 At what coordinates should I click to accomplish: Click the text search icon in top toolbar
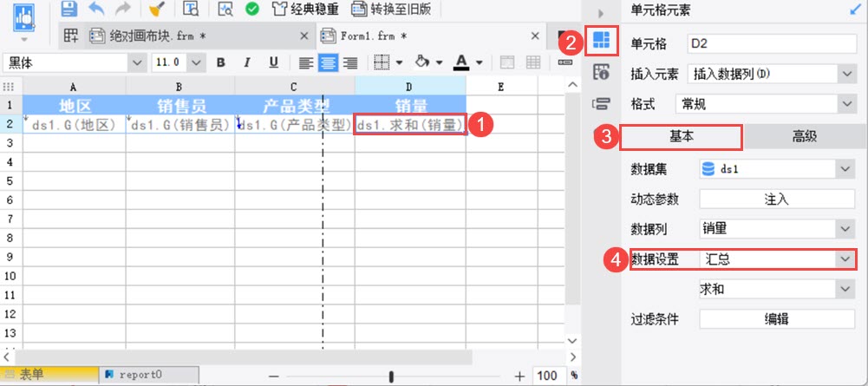coord(191,9)
